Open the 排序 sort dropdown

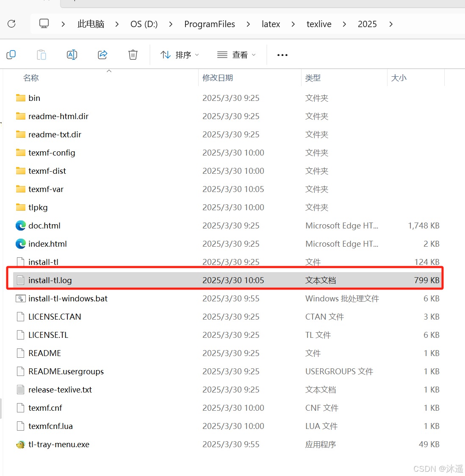180,55
